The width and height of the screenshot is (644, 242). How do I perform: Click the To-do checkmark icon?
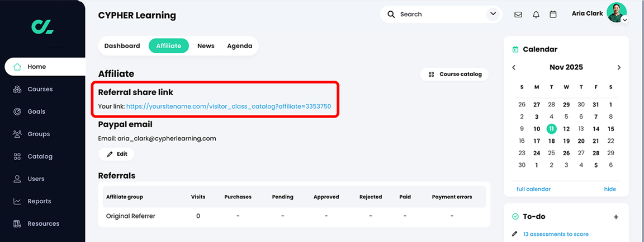pos(515,216)
